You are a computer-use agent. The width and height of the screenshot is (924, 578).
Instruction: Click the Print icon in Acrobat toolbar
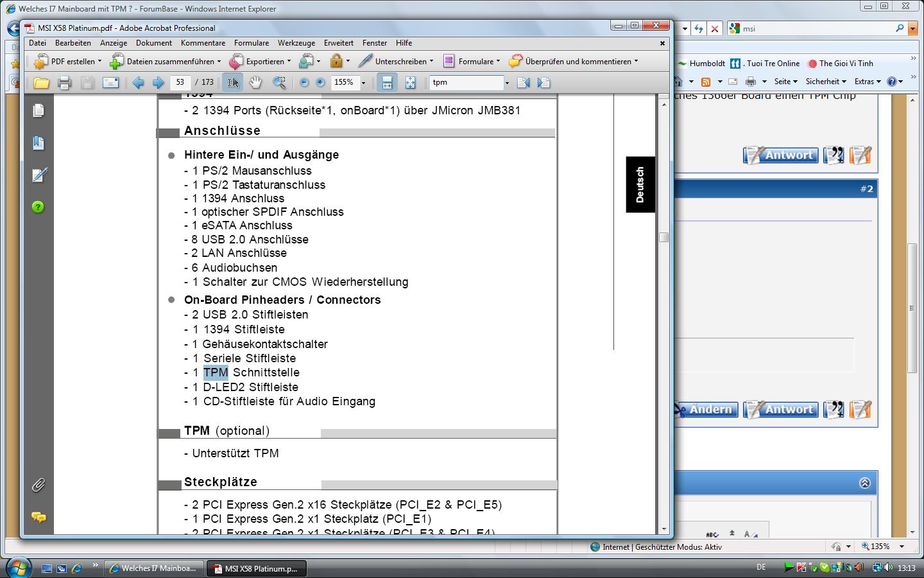[64, 83]
